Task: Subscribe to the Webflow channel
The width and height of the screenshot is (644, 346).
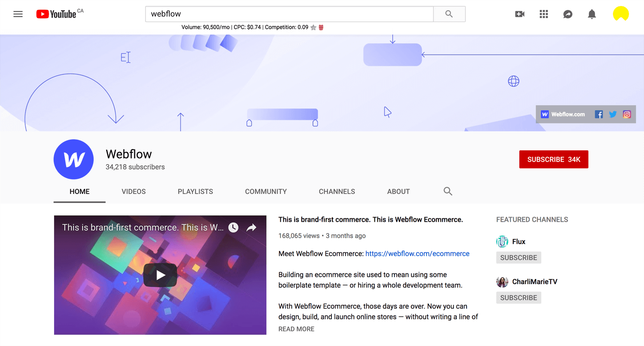Action: (554, 159)
